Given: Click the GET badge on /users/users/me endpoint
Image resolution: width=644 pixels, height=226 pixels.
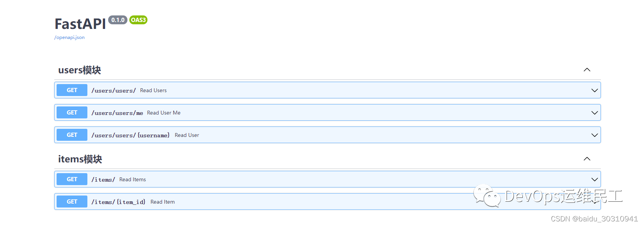Looking at the screenshot, I should (x=72, y=112).
